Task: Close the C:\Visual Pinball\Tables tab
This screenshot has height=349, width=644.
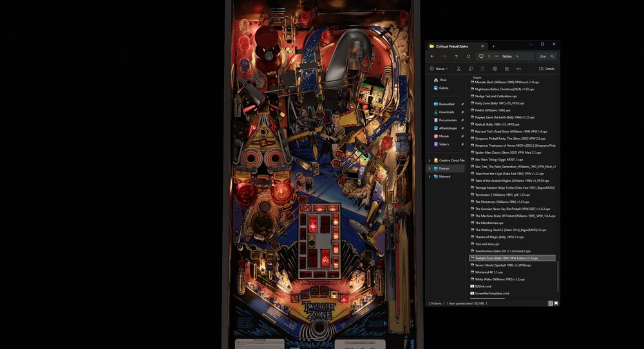Action: pos(482,46)
